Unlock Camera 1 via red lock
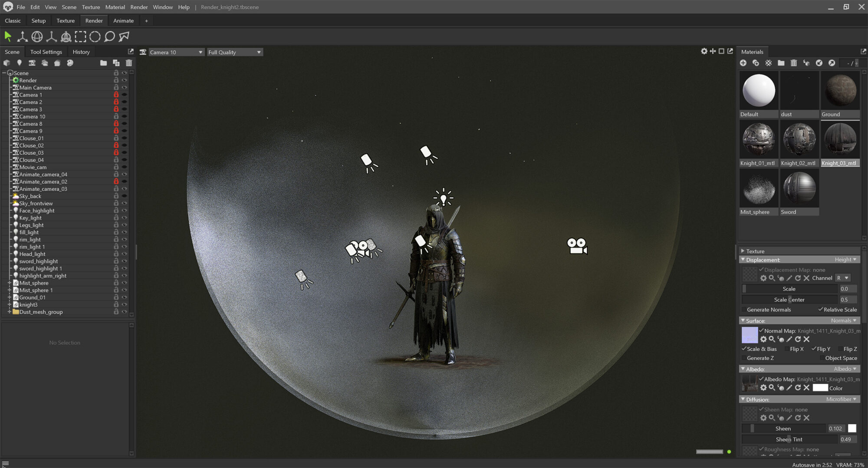This screenshot has width=868, height=468. (x=116, y=95)
